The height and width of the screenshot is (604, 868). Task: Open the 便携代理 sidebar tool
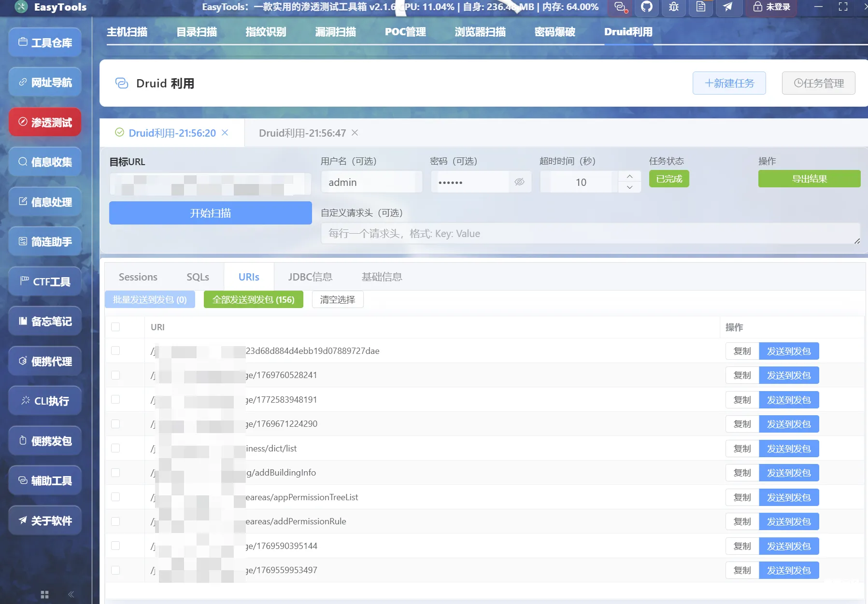44,361
